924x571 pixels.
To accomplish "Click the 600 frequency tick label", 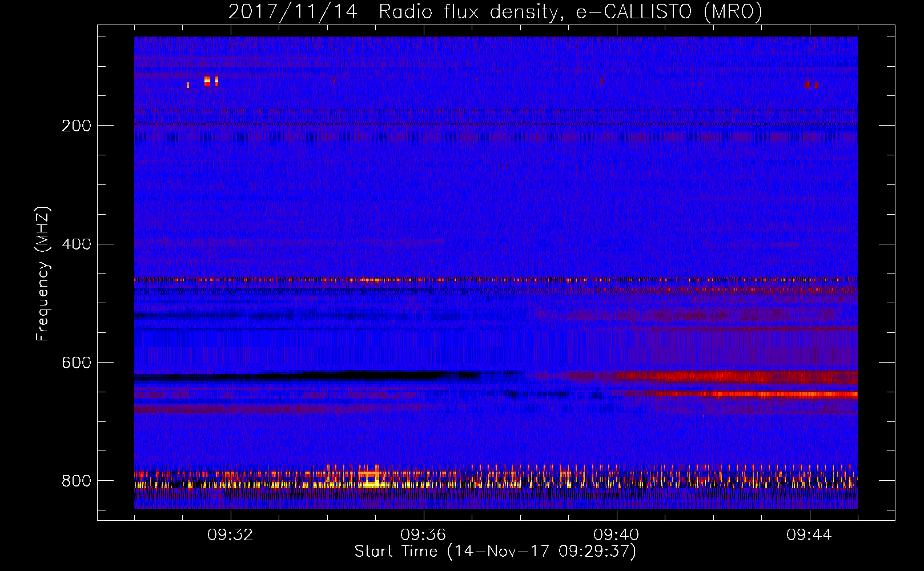I will 77,363.
